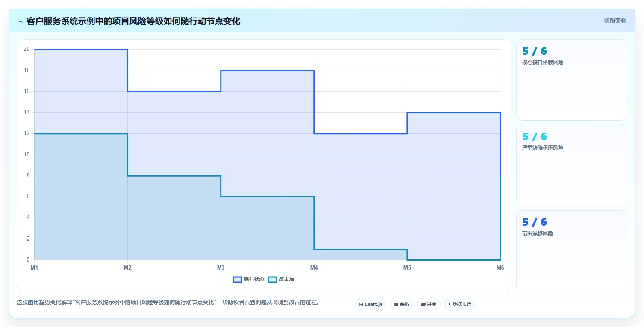Click the y-axis label 10
Image resolution: width=644 pixels, height=327 pixels.
click(26, 155)
